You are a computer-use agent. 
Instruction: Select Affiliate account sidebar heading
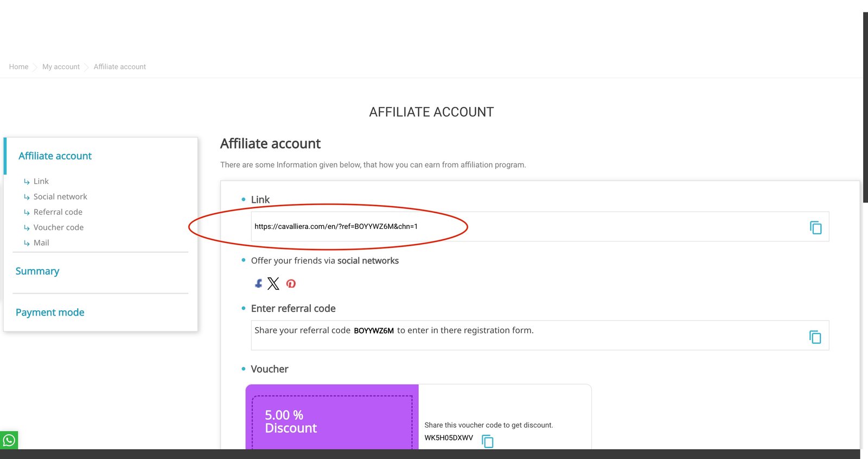tap(55, 156)
